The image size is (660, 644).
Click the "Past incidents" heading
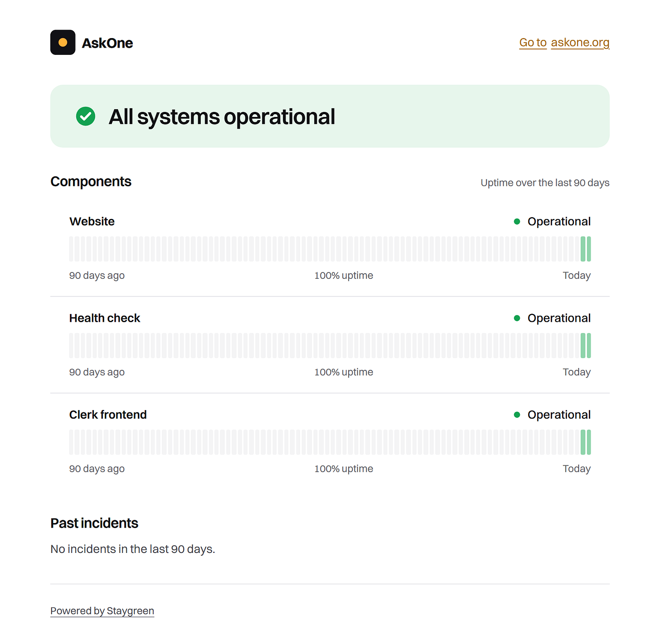(94, 523)
